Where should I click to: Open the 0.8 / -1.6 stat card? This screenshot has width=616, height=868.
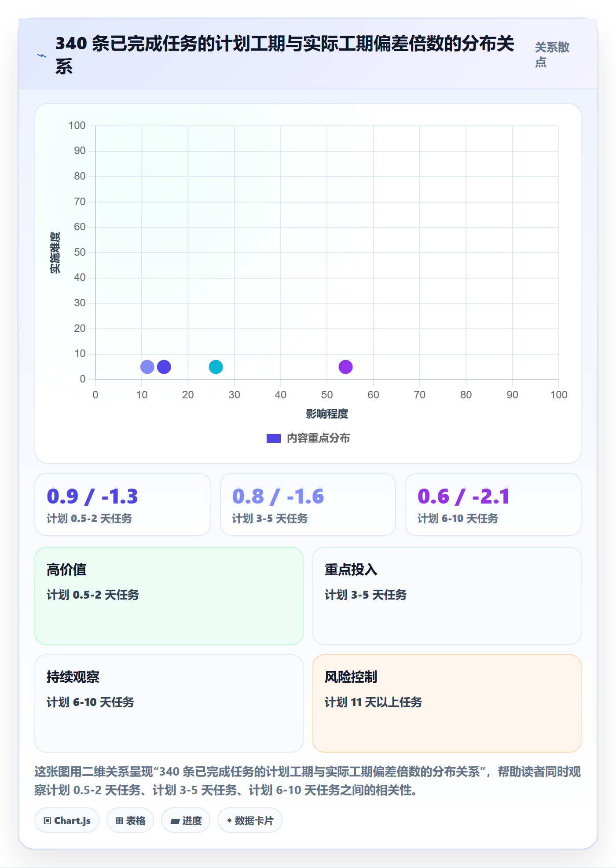[x=308, y=504]
